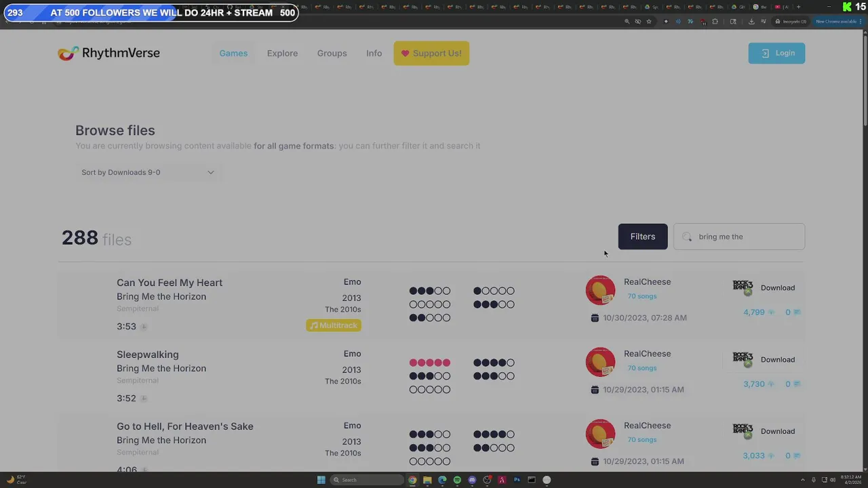Viewport: 868px width, 488px height.
Task: Open the browser extensions puzzle icon
Action: click(715, 22)
